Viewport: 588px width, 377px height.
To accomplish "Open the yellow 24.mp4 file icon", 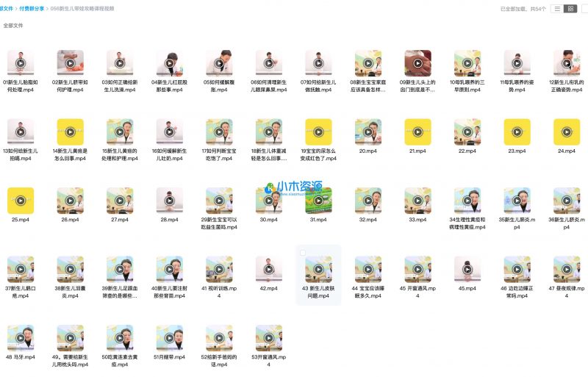I will [x=566, y=132].
